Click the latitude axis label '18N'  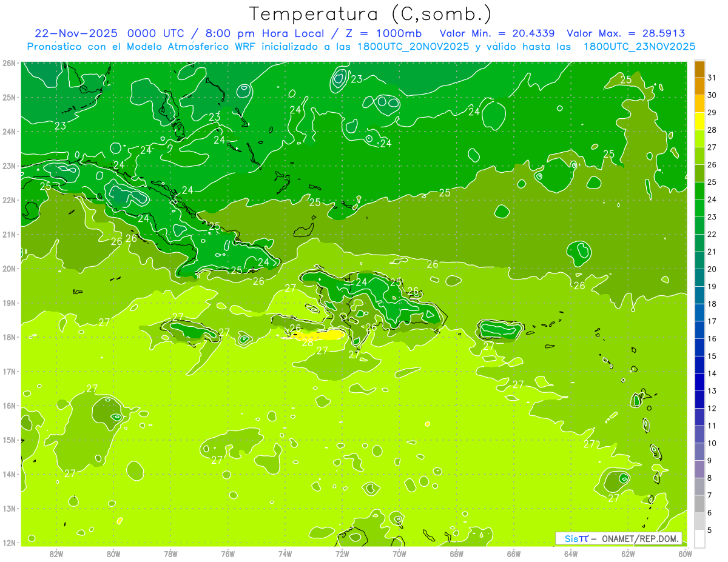pos(9,337)
